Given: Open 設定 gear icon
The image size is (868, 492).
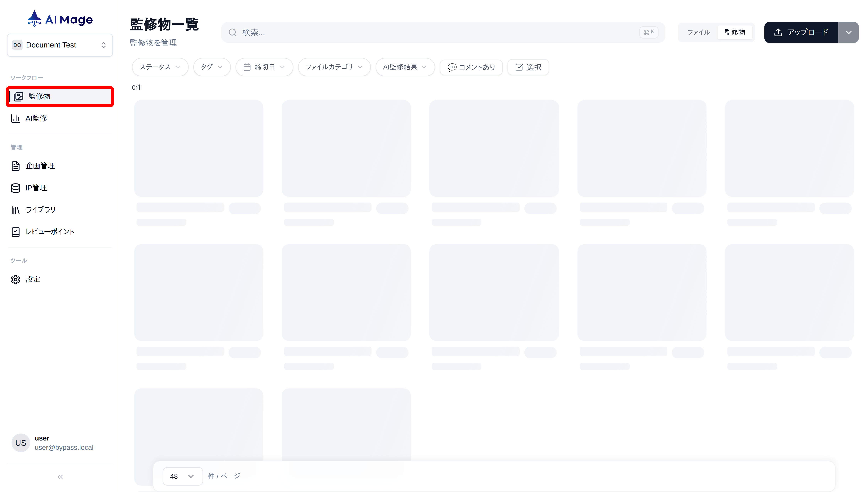Looking at the screenshot, I should [16, 279].
